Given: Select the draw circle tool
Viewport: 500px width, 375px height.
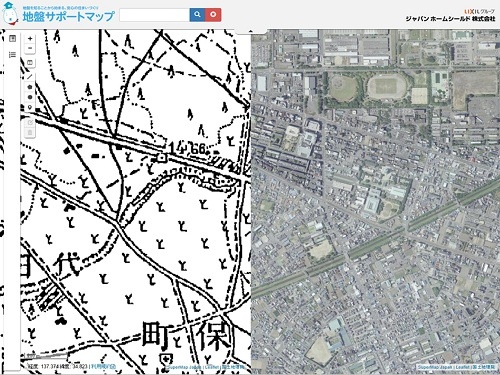Looking at the screenshot, I should click(30, 97).
